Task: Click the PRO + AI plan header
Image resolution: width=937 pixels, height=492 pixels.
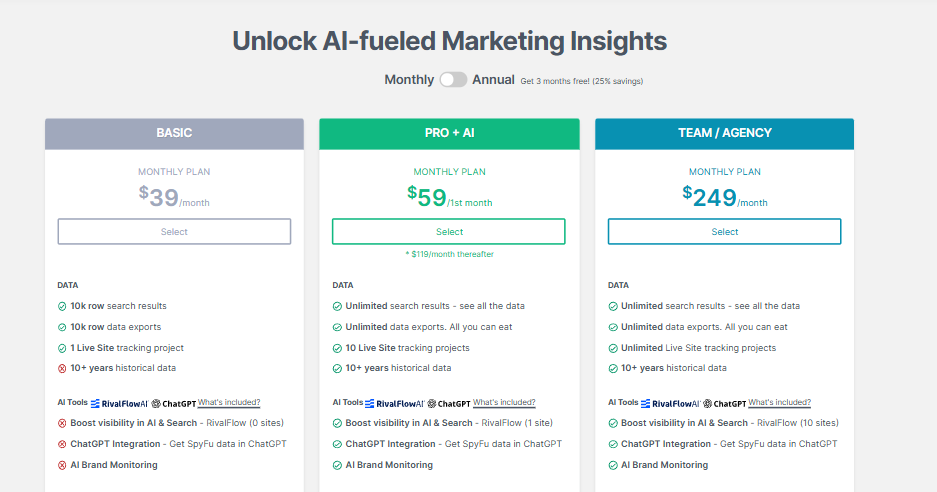Action: click(x=449, y=133)
